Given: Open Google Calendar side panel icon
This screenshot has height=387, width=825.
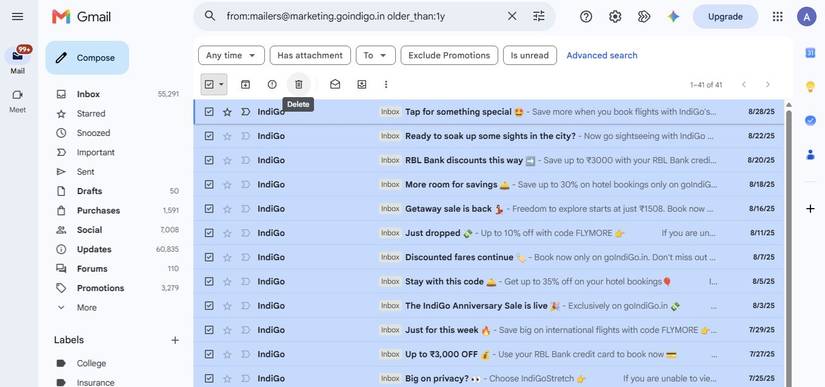Looking at the screenshot, I should (810, 53).
